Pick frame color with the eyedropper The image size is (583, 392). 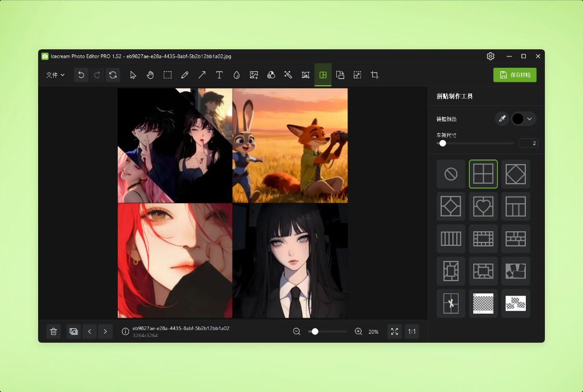[502, 119]
